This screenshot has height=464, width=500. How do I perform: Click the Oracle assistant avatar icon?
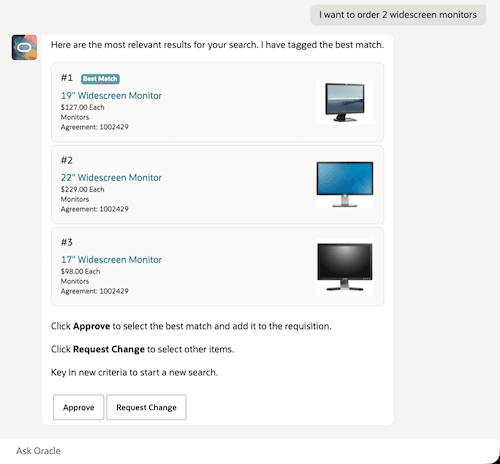(24, 47)
